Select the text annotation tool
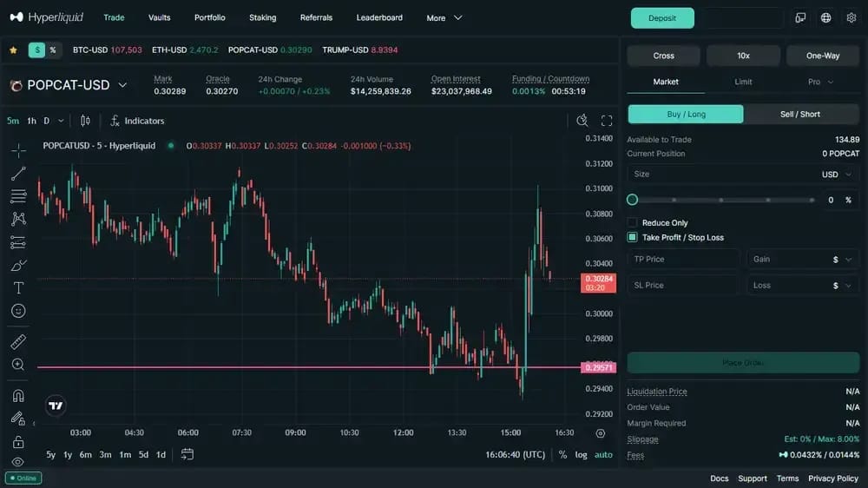The height and width of the screenshot is (488, 868). pos(18,288)
